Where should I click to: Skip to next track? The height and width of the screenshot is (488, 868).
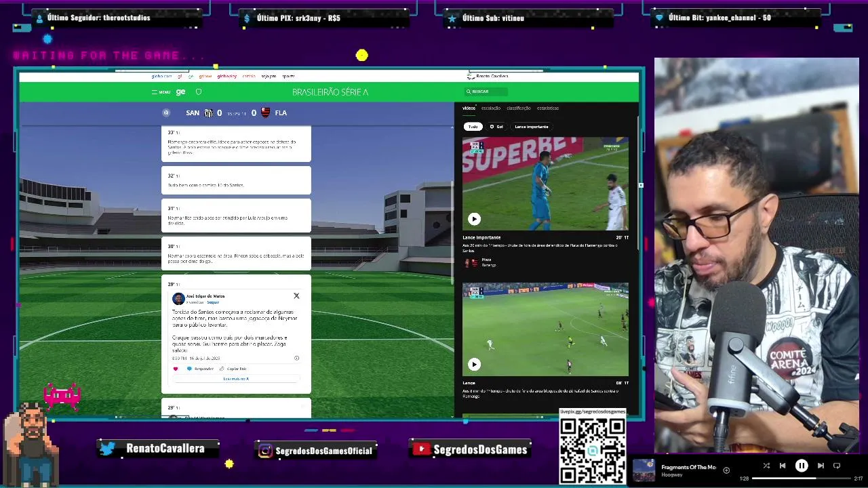821,466
